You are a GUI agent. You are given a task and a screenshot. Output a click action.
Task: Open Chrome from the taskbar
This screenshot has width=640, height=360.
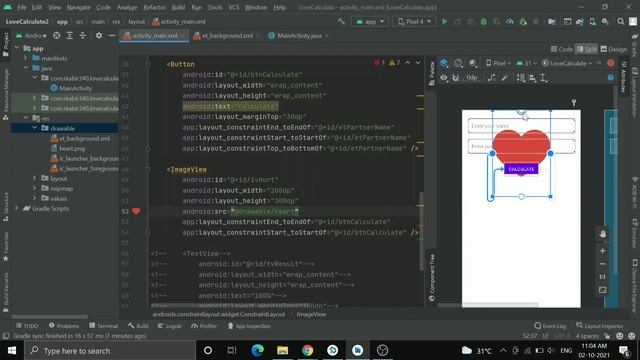coord(307,350)
